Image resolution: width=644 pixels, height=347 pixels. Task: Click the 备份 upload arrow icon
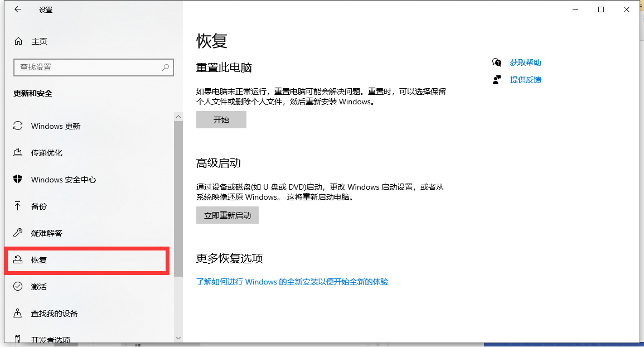[18, 206]
